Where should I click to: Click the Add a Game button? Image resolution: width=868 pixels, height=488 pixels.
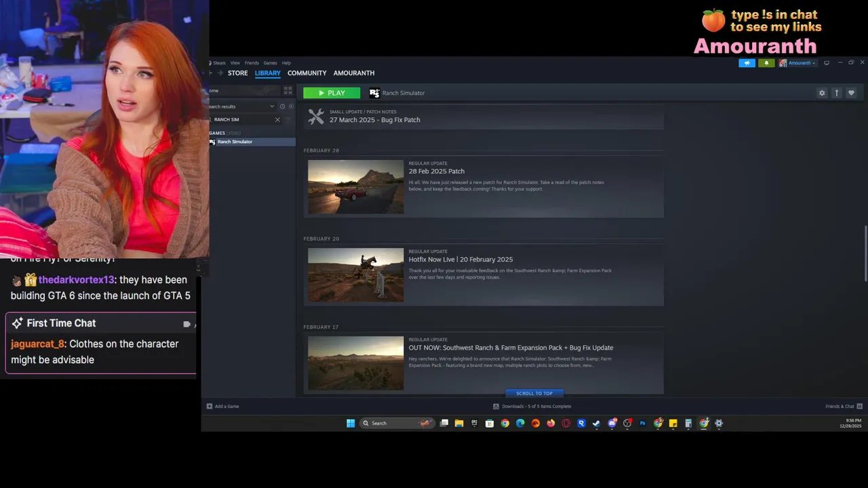223,406
